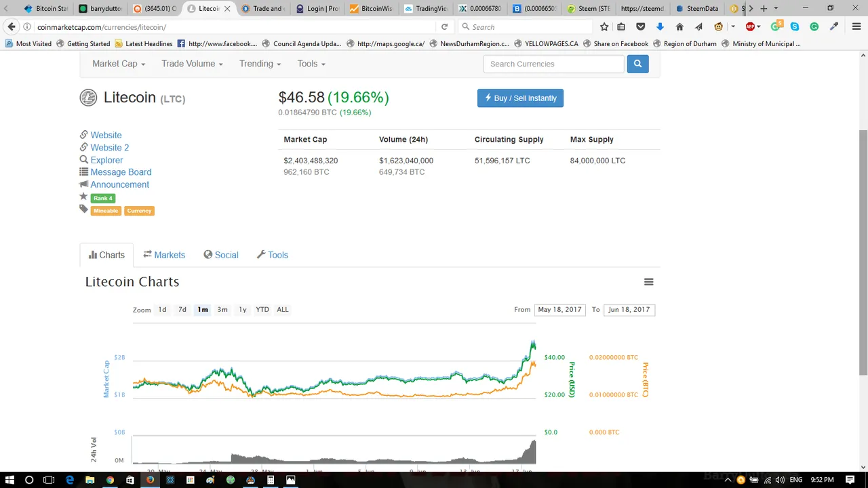
Task: Go back with the browser back arrow
Action: click(x=12, y=27)
